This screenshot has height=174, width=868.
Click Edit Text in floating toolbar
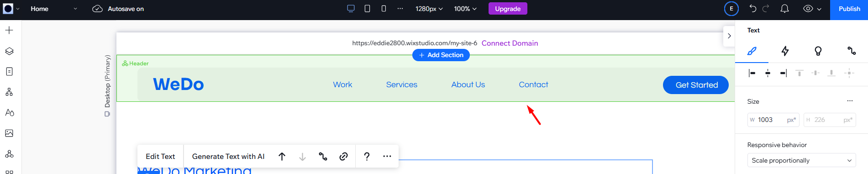[x=160, y=156]
